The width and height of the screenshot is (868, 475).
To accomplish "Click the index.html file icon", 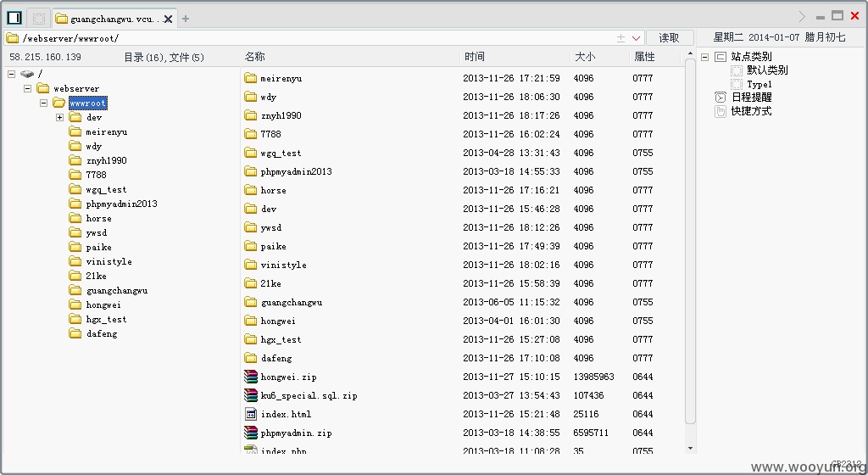I will tap(251, 414).
